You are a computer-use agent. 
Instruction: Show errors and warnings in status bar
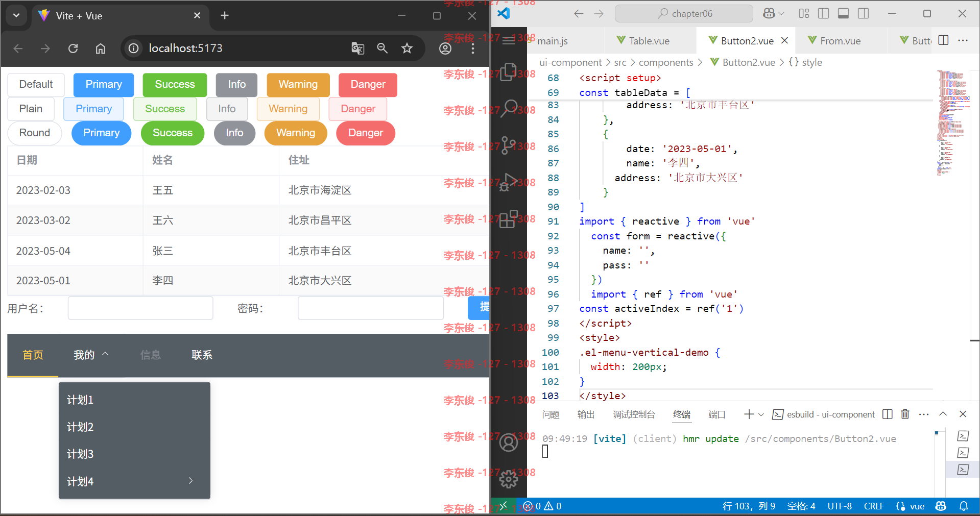(543, 506)
